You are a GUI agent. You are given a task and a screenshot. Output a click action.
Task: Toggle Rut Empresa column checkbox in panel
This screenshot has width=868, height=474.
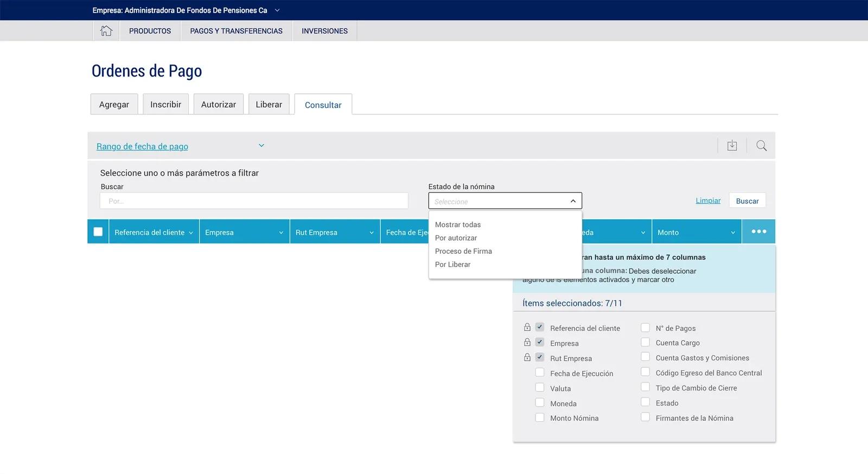coord(540,357)
